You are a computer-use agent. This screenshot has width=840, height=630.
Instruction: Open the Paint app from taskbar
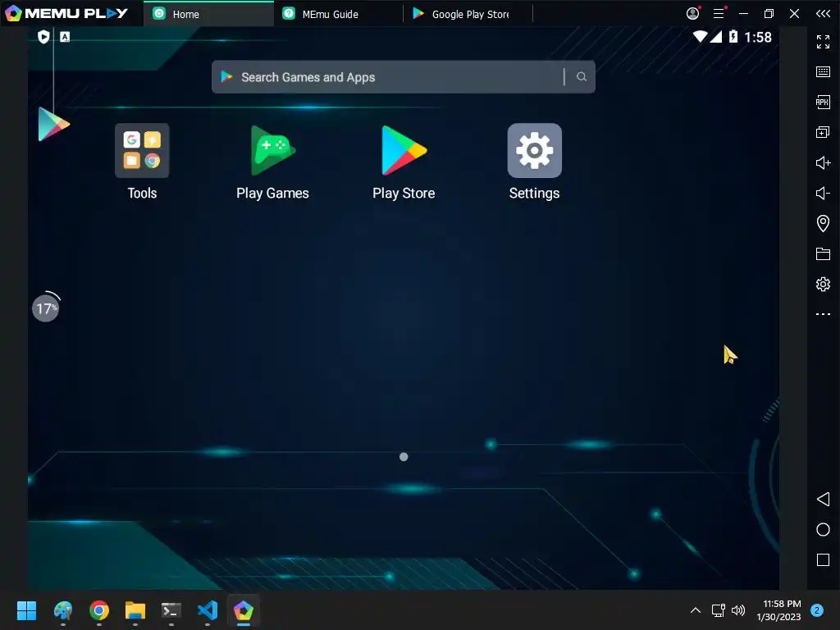pyautogui.click(x=62, y=610)
